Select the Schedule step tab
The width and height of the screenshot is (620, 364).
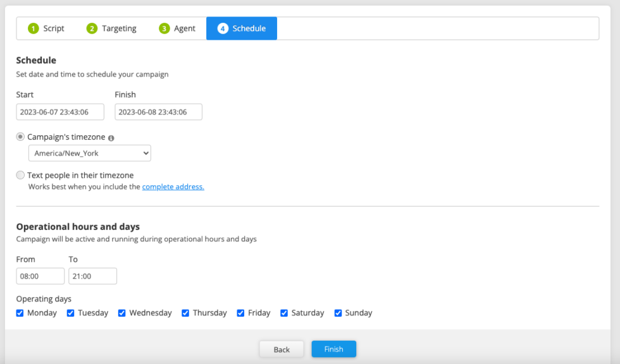tap(242, 28)
